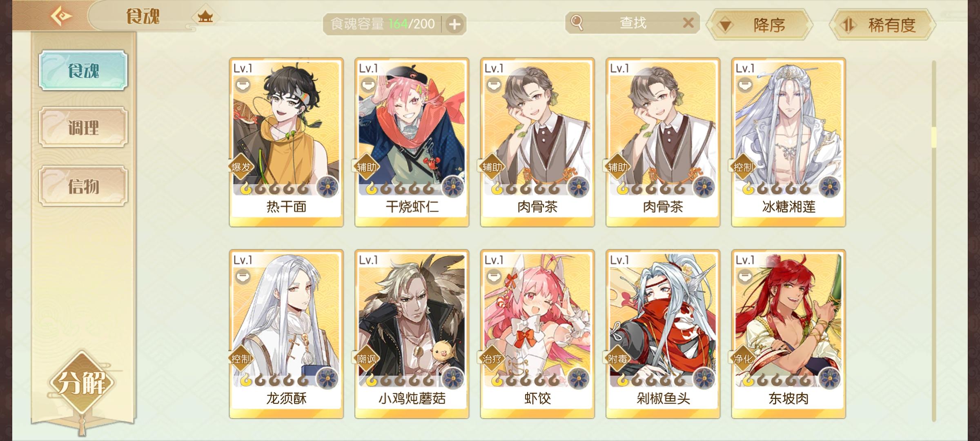Viewport: 980px width, 441px height.
Task: Toggle the bowl marker on 龙须酥 card
Action: pyautogui.click(x=243, y=277)
